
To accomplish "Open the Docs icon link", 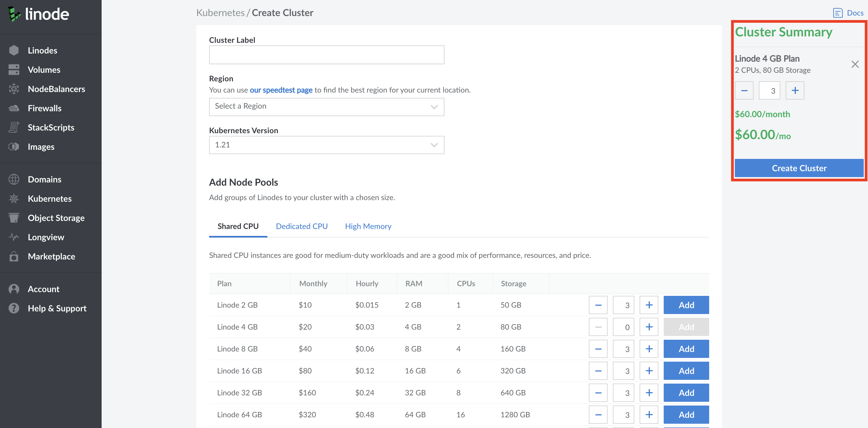I will [838, 13].
